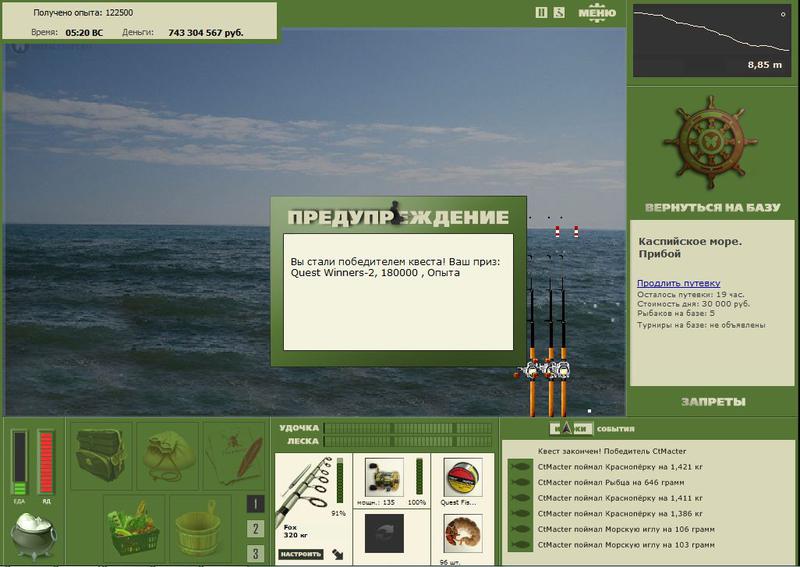Click money amount 743 304 567 руб.
Viewport: 800px width, 567px height.
pos(206,33)
